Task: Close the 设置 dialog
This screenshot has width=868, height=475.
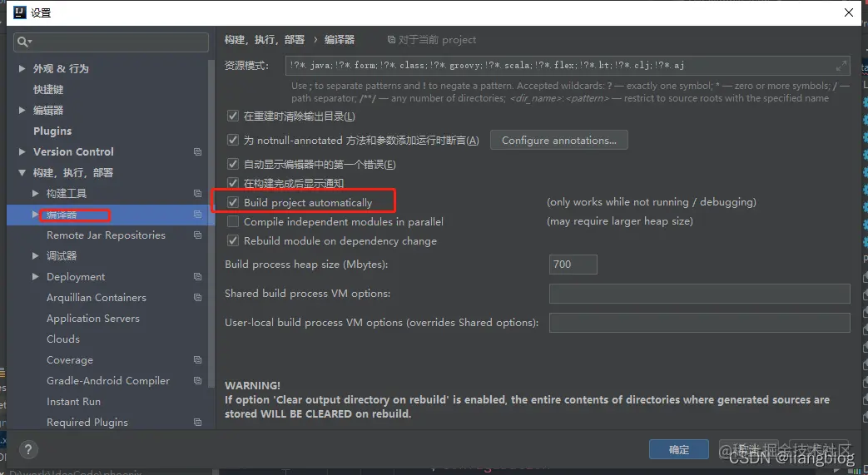Action: [x=849, y=12]
